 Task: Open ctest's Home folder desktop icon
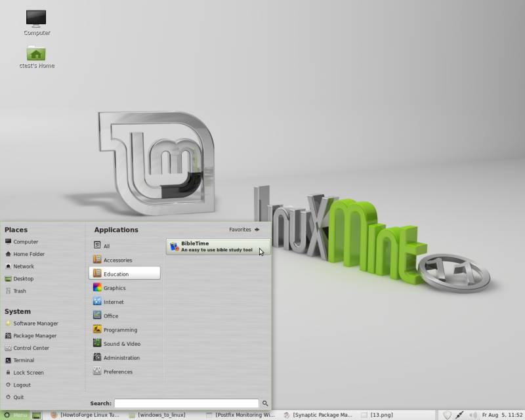[x=37, y=57]
